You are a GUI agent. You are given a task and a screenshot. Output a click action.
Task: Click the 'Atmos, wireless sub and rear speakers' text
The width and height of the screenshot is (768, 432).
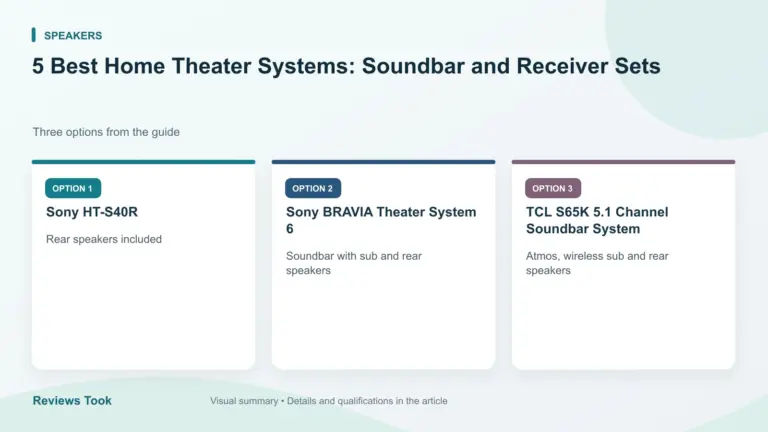pyautogui.click(x=597, y=263)
